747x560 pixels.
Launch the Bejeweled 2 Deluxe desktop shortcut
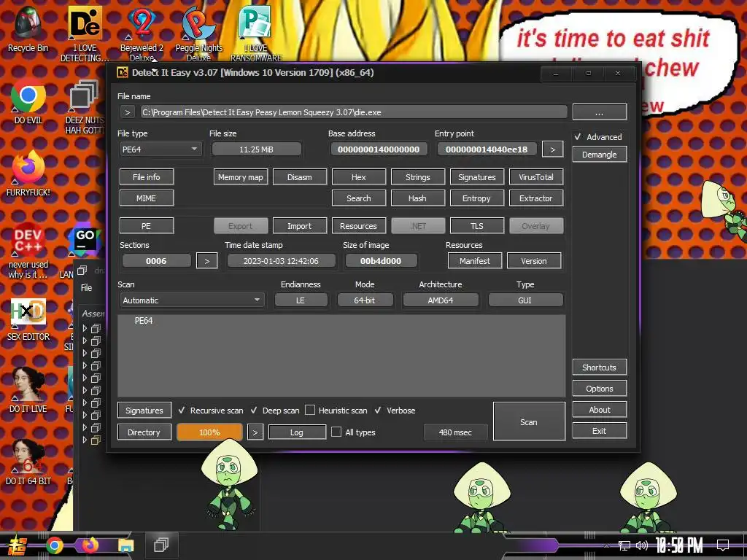point(142,34)
